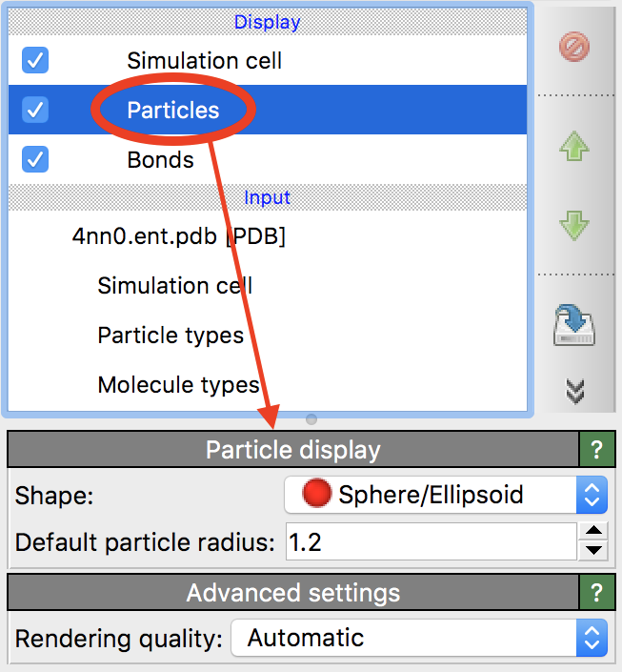This screenshot has height=672, width=622.
Task: Click the Default particle radius field
Action: [x=431, y=542]
